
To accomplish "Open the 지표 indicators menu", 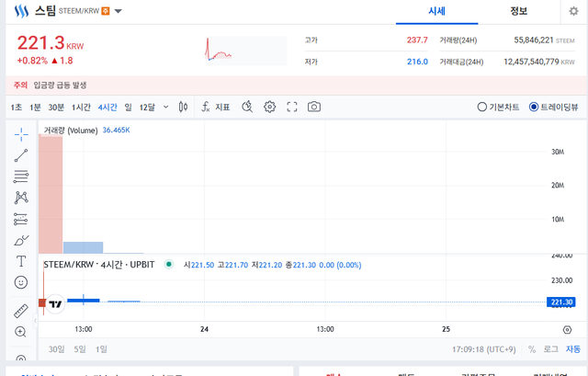I will point(216,107).
